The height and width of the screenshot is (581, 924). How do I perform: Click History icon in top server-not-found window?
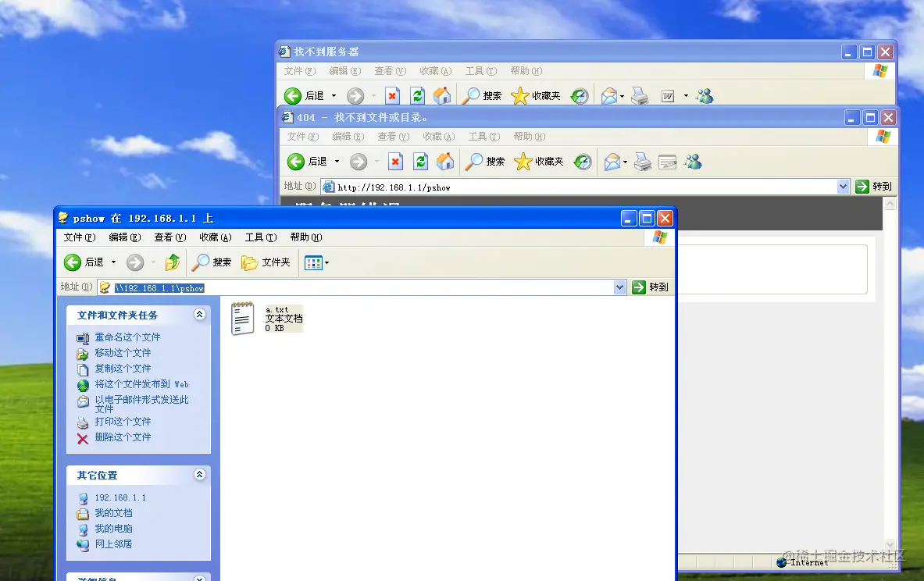point(580,96)
